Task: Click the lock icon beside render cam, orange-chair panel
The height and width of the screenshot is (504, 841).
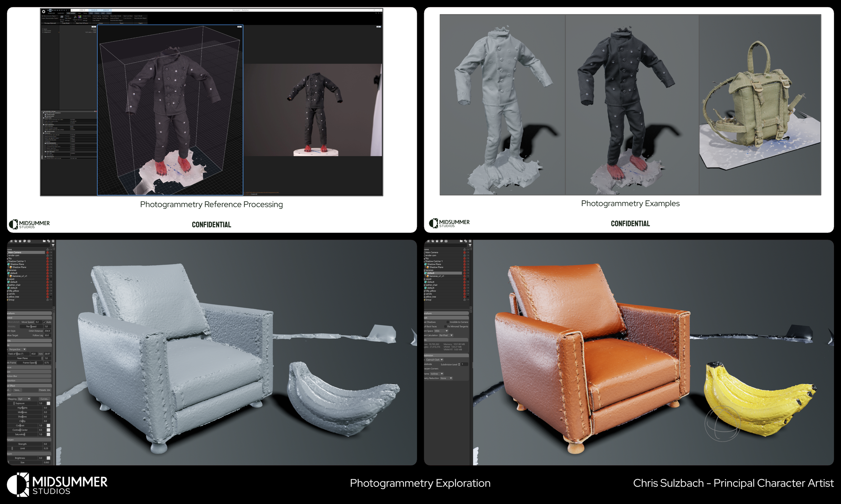Action: 464,255
